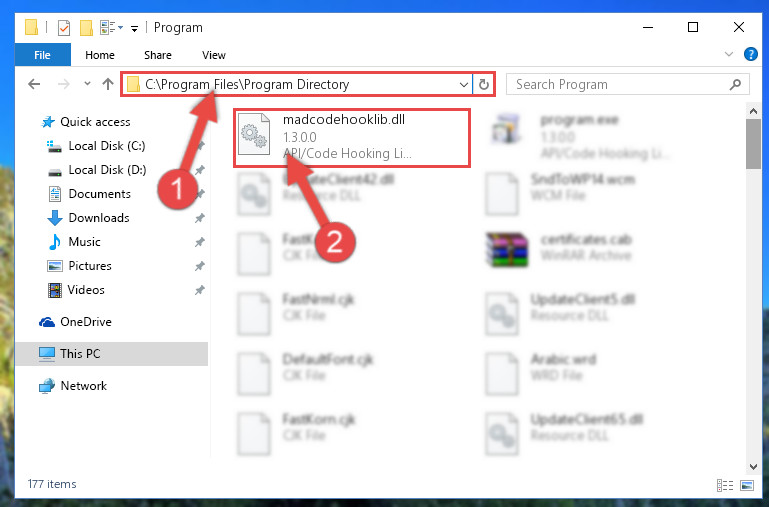Switch to the View tab
This screenshot has width=769, height=507.
pyautogui.click(x=214, y=55)
